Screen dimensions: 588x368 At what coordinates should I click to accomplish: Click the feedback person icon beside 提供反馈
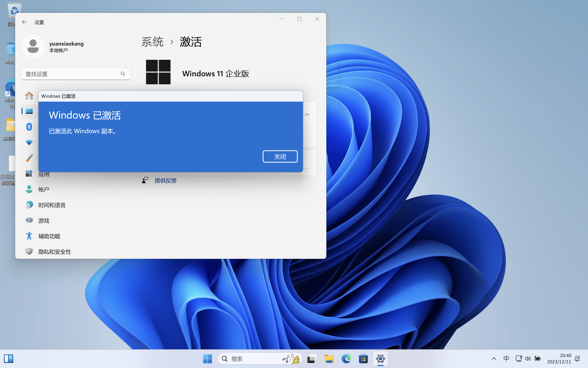coord(145,180)
